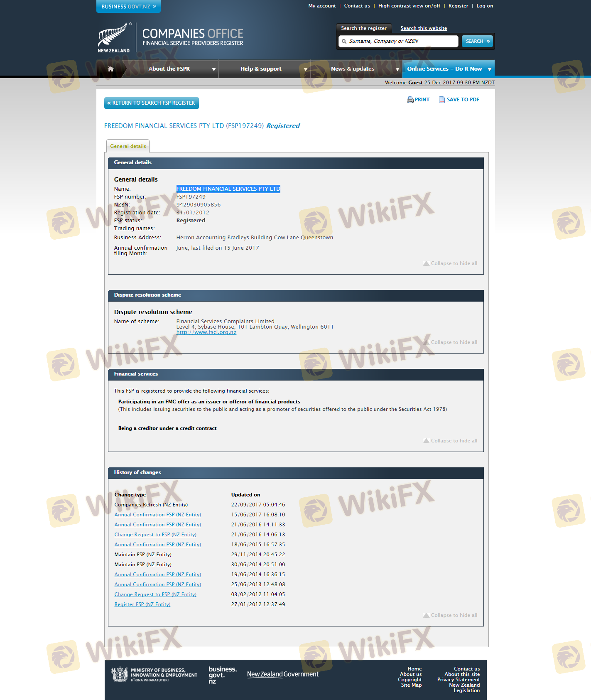This screenshot has width=591, height=700.
Task: Click Save to PDF link
Action: click(463, 100)
